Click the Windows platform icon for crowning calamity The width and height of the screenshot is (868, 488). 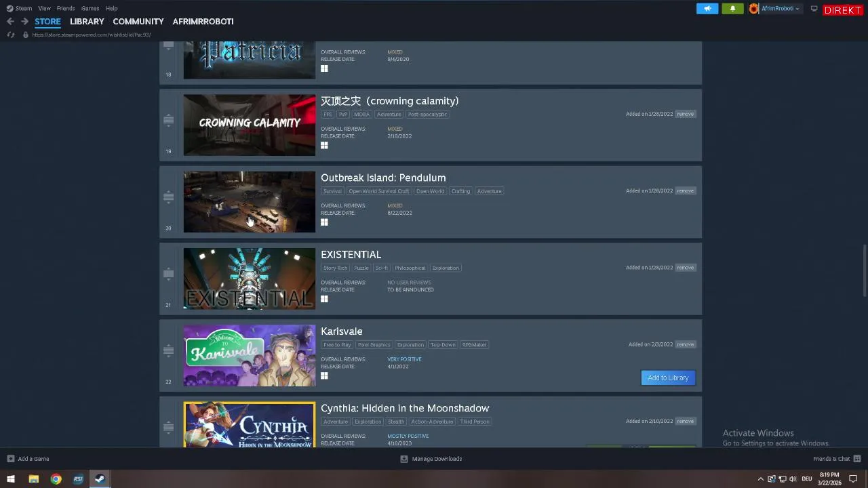(x=324, y=145)
